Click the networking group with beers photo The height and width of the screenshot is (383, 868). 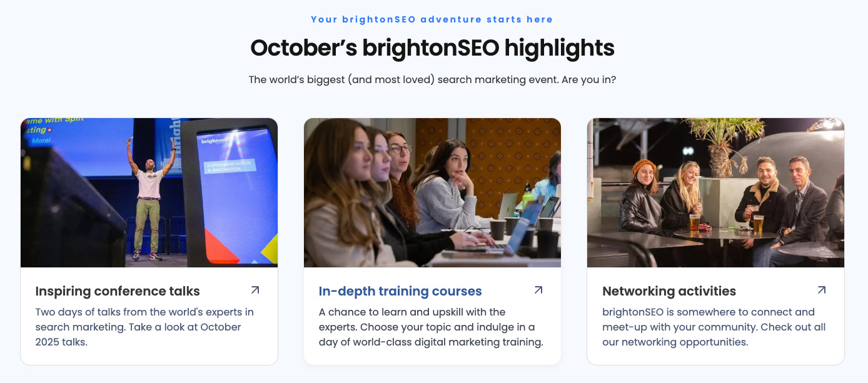pos(715,192)
